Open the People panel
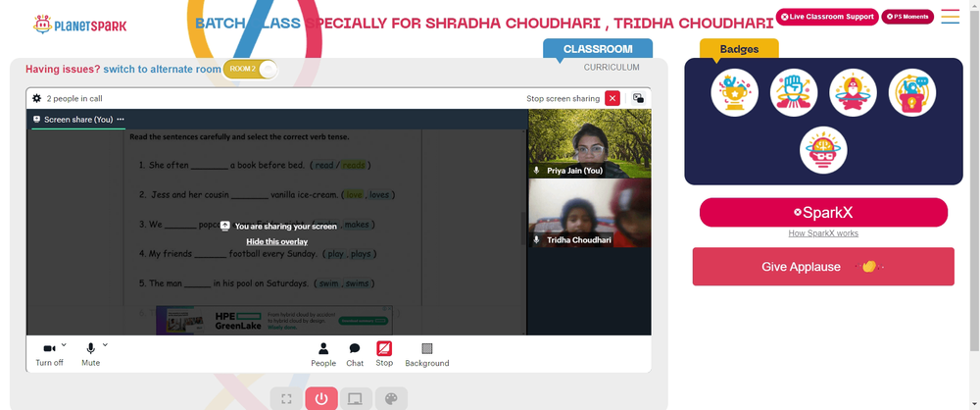The width and height of the screenshot is (980, 410). pos(323,355)
